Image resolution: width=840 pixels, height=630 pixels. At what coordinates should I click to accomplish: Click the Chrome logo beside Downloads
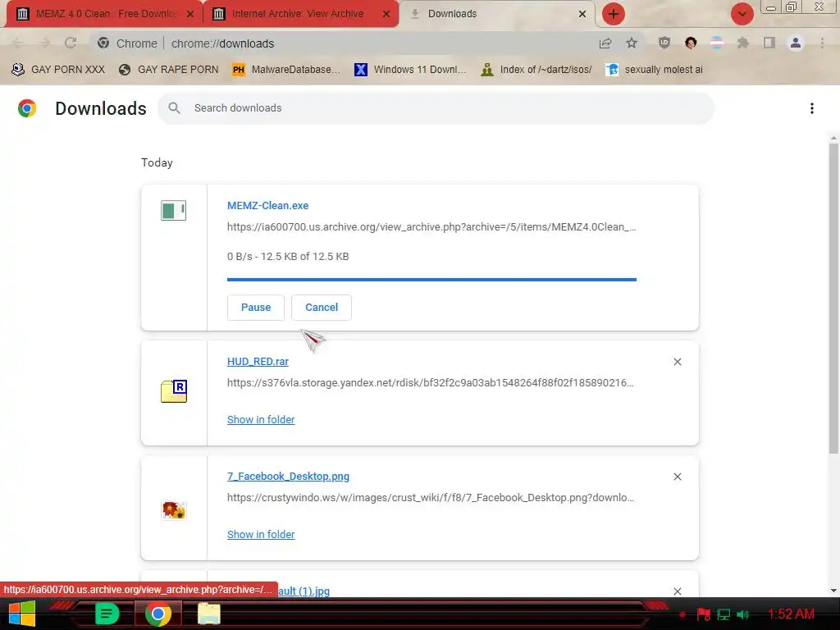[27, 108]
